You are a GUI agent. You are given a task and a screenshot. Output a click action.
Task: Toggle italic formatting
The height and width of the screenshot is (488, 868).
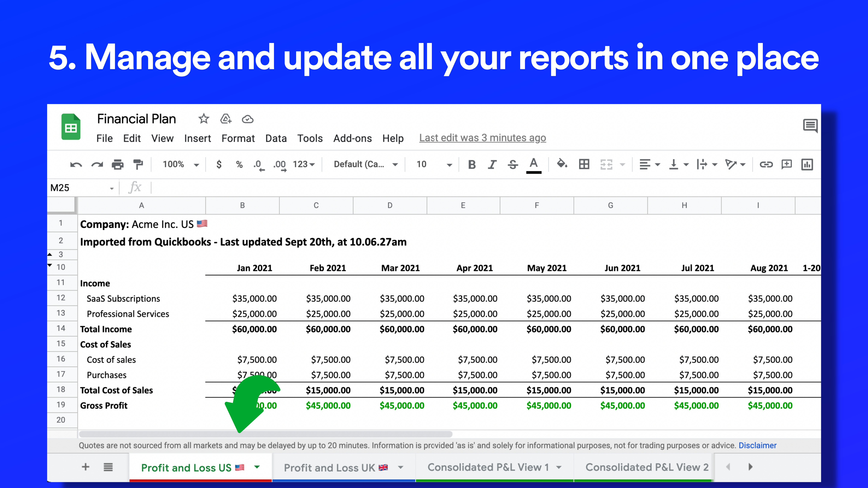492,164
